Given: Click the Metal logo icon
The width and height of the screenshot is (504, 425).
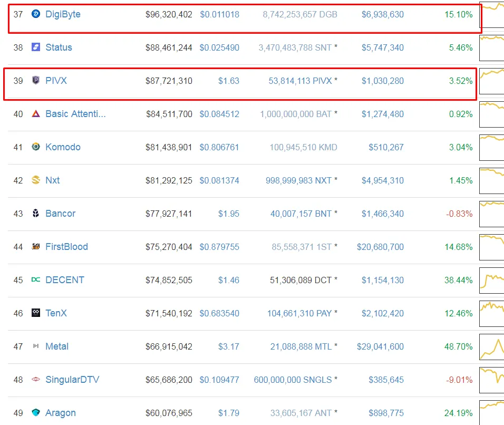Looking at the screenshot, I should (x=36, y=346).
